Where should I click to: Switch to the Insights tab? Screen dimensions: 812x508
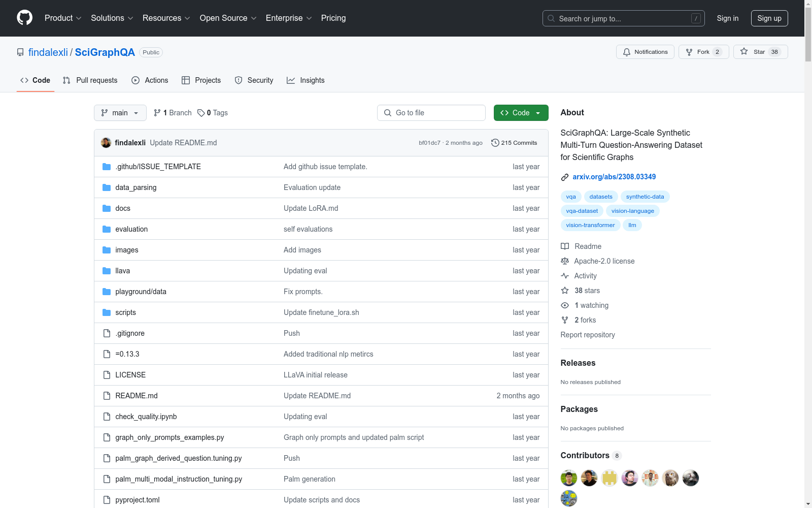[x=306, y=80]
